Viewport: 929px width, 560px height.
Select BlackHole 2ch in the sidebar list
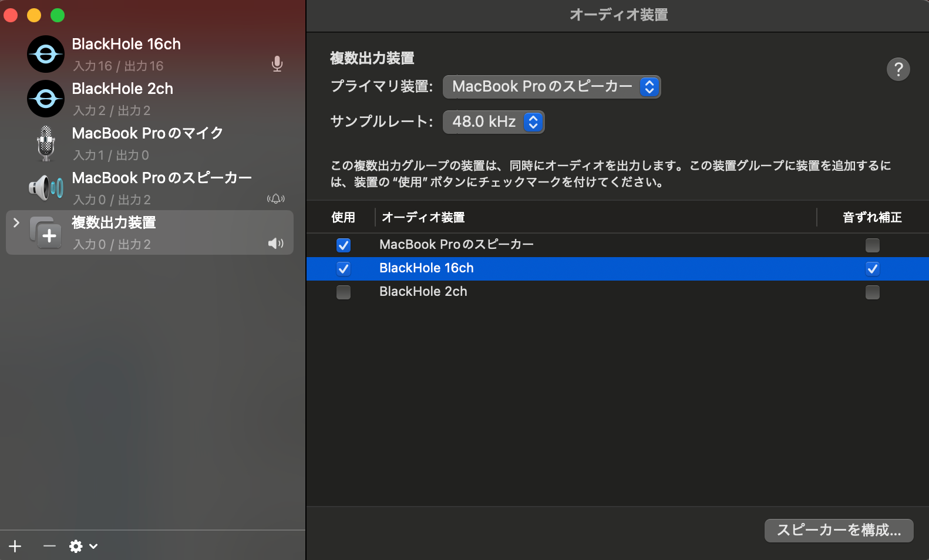(x=150, y=99)
